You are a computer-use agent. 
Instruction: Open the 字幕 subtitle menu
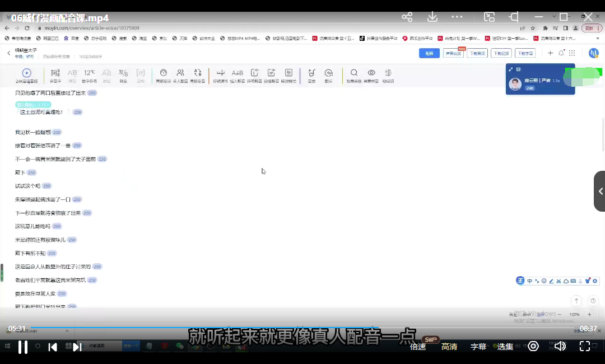[478, 347]
